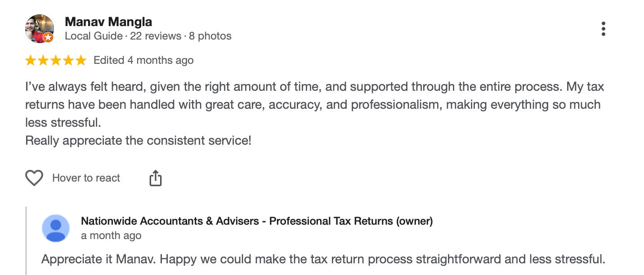Click Manav Mangla's profile photo

tap(38, 28)
